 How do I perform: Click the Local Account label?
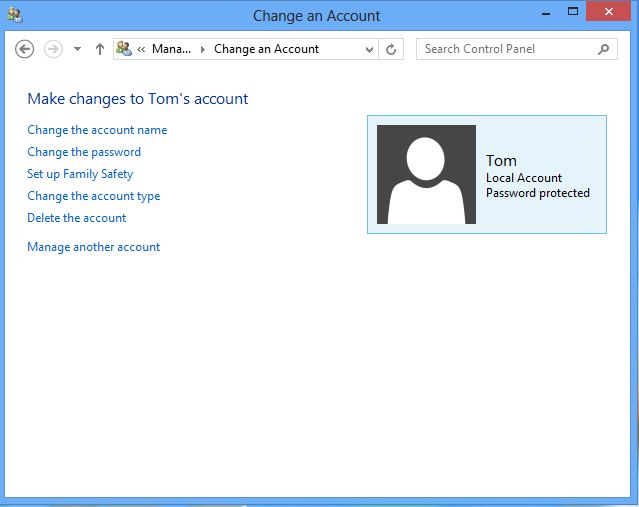pyautogui.click(x=524, y=178)
